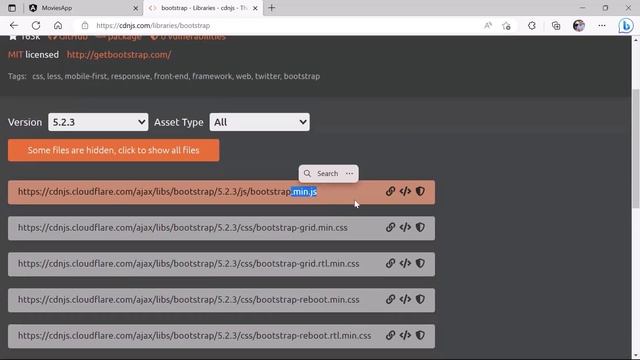Click the page vertical scrollbar
The image size is (640, 360).
(x=636, y=148)
